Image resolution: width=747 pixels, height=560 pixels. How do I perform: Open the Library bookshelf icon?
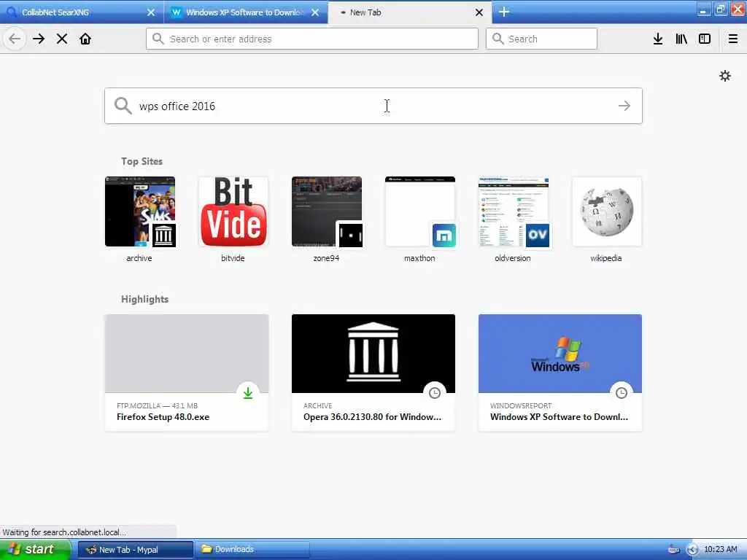(681, 39)
